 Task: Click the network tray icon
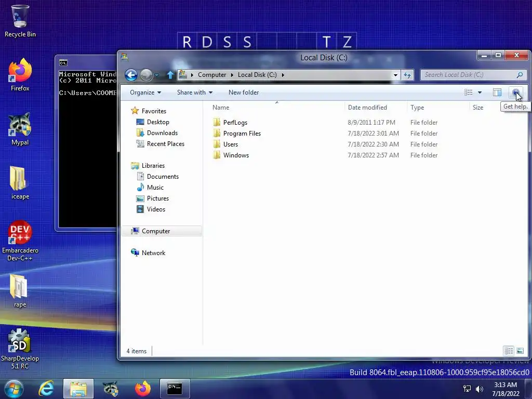click(467, 389)
